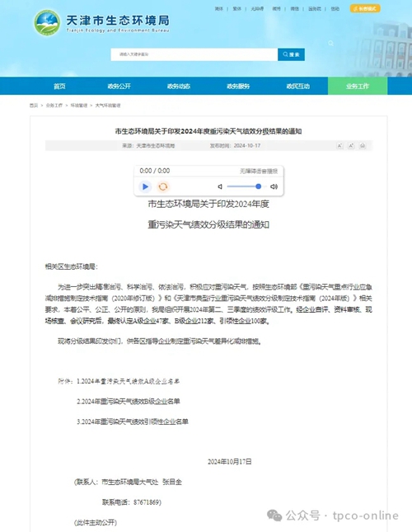The image size is (412, 532).
Task: Click the Tianjin Ecology Bureau round logo
Action: point(47,23)
